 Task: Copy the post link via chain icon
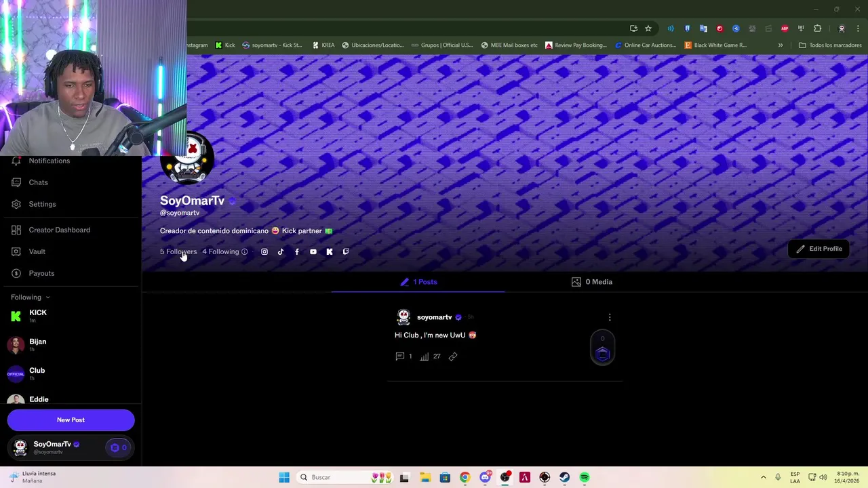[453, 356]
